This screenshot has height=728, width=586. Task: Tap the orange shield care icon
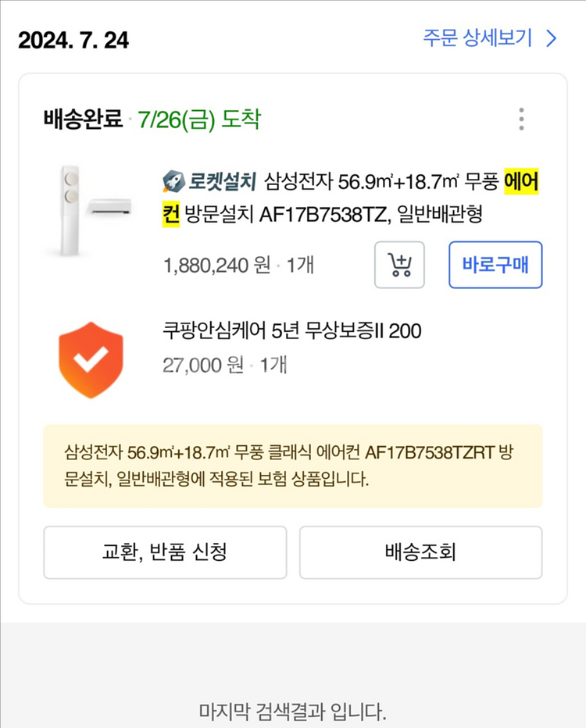(x=91, y=359)
